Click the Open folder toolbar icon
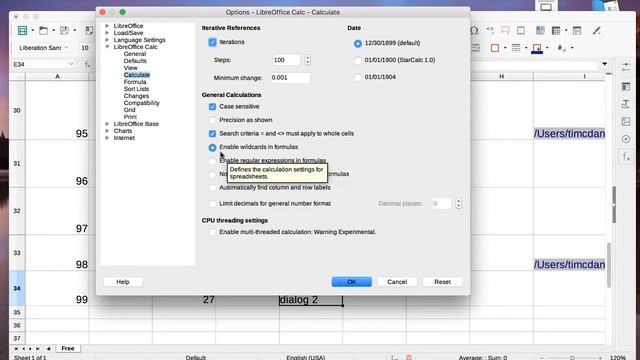Image resolution: width=640 pixels, height=360 pixels. (x=43, y=30)
